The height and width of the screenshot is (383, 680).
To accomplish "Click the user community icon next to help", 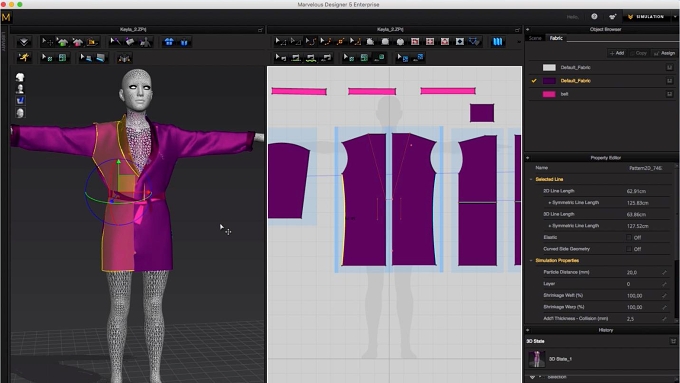I will [x=612, y=16].
